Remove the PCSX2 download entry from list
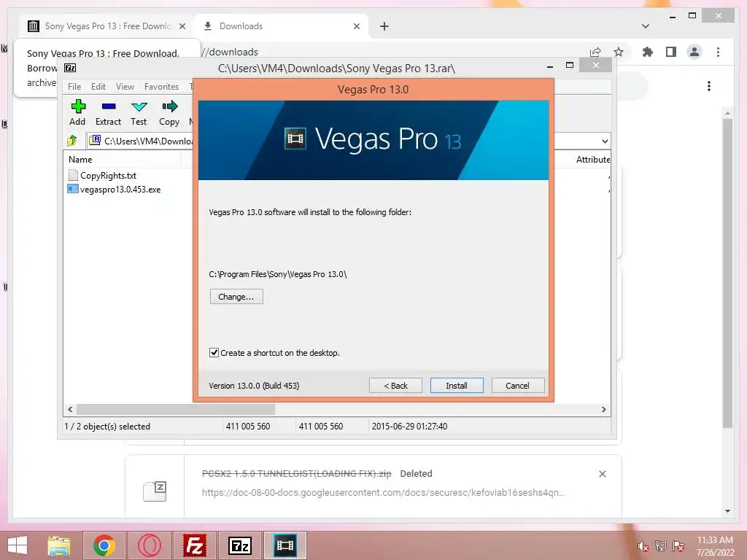747x560 pixels. [603, 474]
